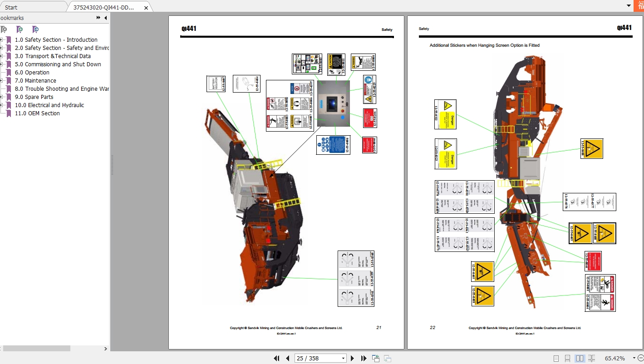
Task: Open the page number dropdown
Action: [x=344, y=358]
